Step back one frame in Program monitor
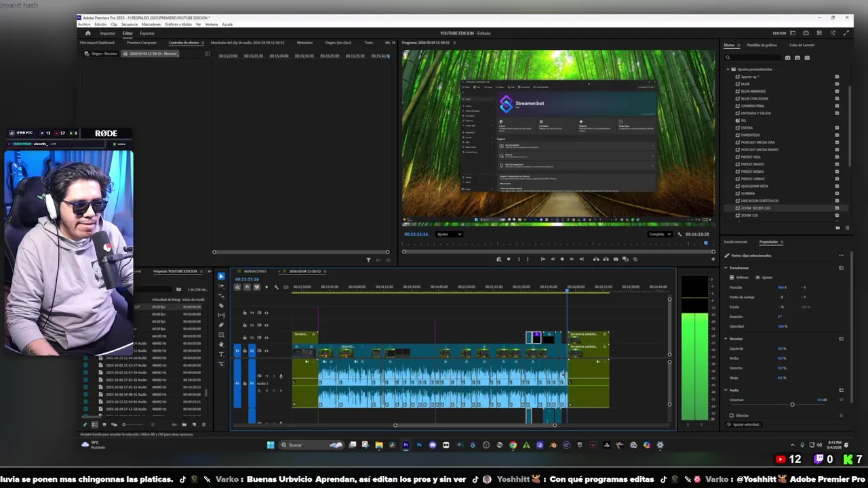 click(x=552, y=259)
